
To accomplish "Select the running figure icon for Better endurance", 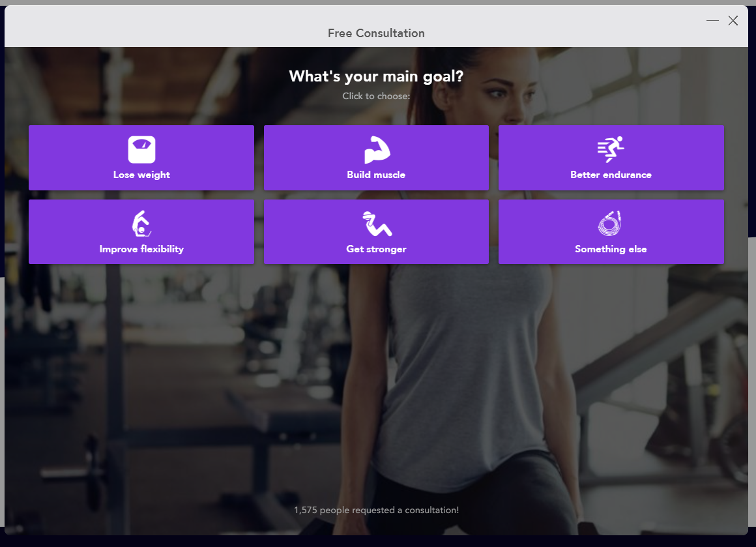I will tap(611, 149).
